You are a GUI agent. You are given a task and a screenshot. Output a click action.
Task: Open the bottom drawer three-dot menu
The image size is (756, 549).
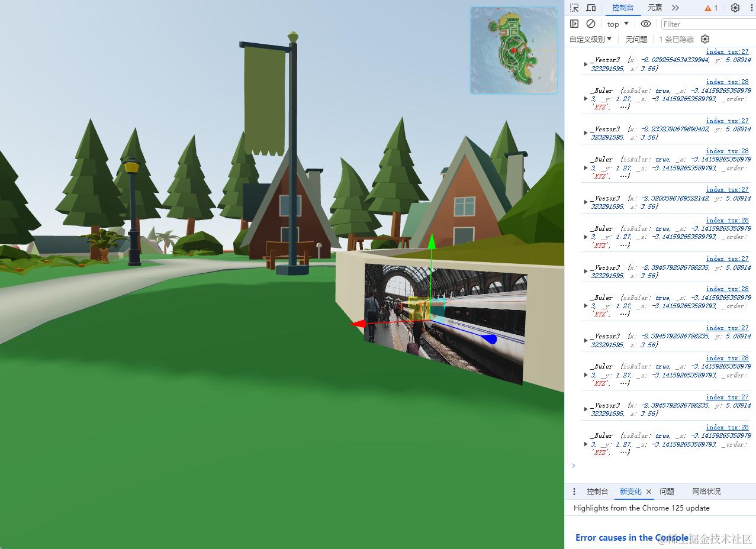[x=574, y=492]
